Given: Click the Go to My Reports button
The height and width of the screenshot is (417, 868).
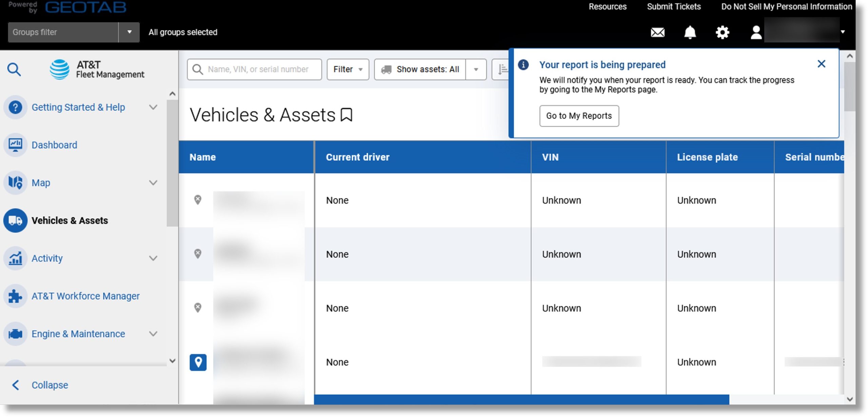Looking at the screenshot, I should point(579,116).
